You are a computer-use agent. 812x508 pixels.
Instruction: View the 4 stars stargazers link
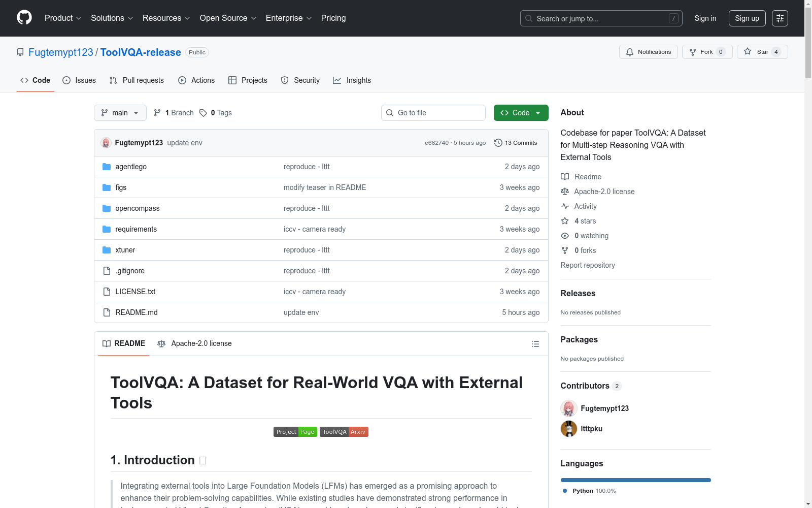[x=579, y=221]
